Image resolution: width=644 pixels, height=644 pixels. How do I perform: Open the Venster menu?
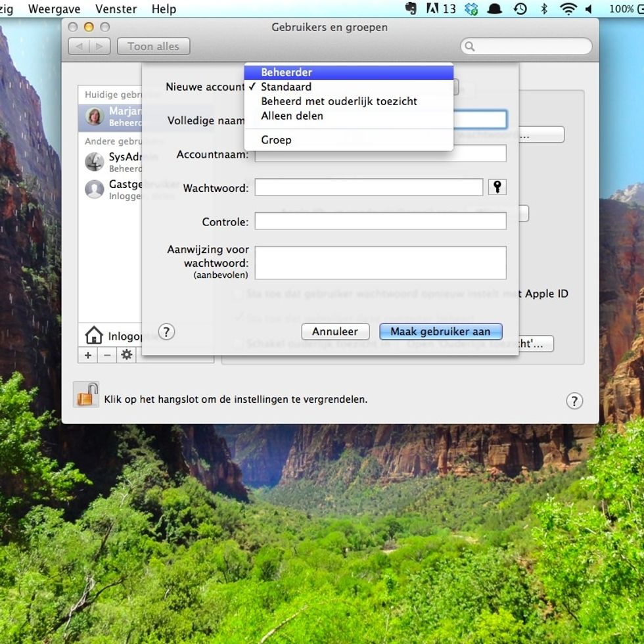tap(116, 9)
